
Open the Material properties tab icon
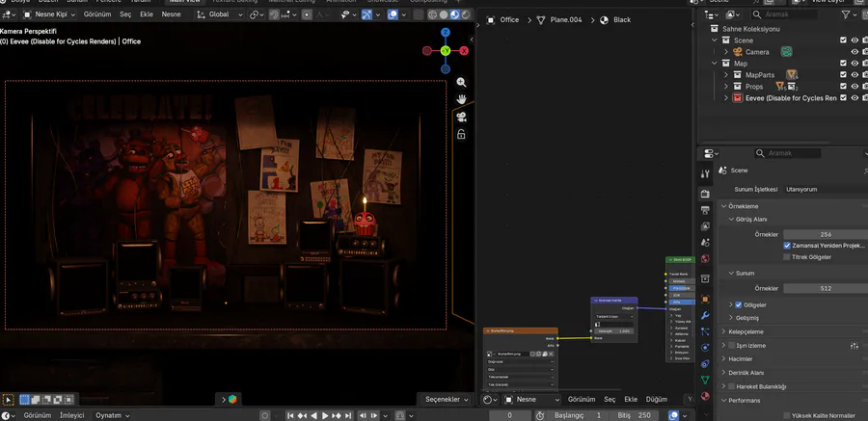tap(705, 396)
